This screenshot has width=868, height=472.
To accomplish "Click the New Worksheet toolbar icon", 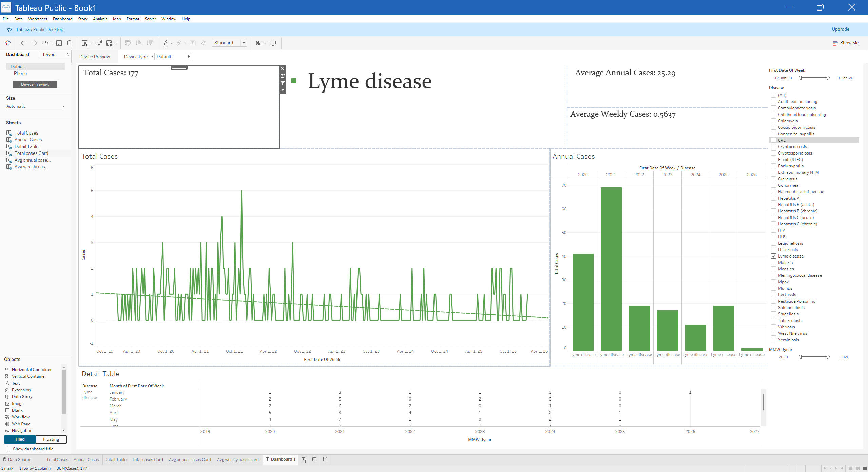I will coord(85,43).
